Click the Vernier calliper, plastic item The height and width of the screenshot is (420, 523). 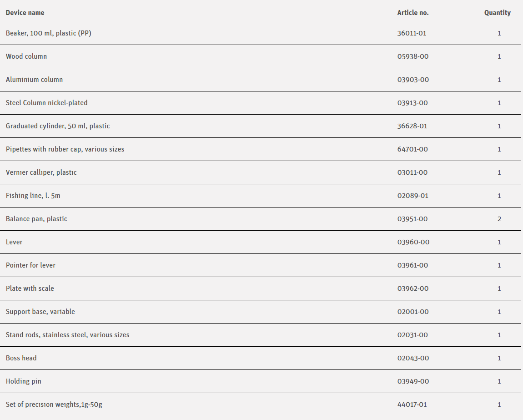pos(41,172)
